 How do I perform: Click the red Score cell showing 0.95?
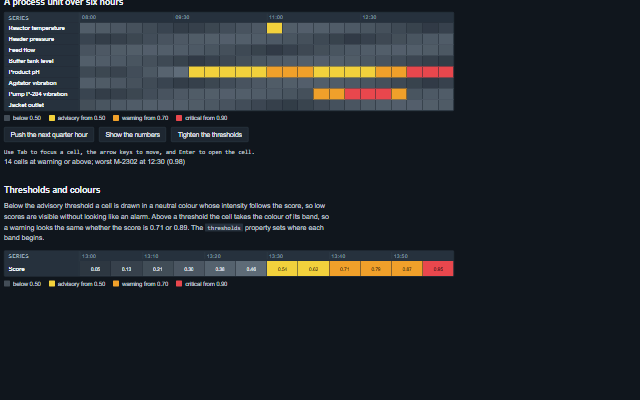point(438,269)
